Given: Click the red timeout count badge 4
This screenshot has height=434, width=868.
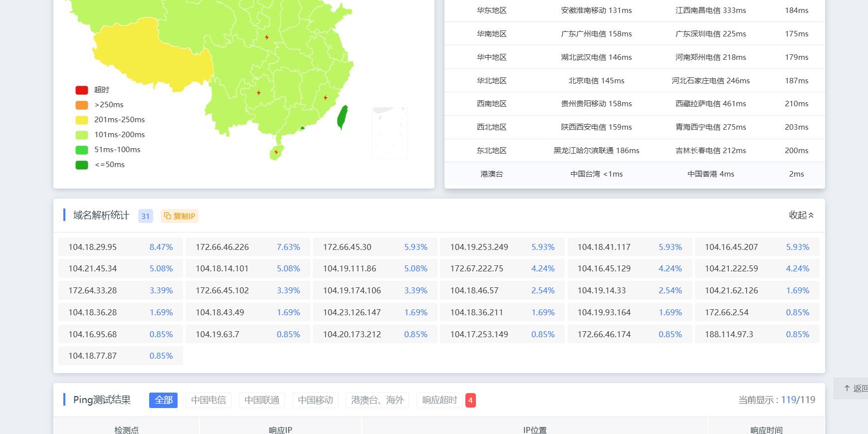Looking at the screenshot, I should (470, 400).
